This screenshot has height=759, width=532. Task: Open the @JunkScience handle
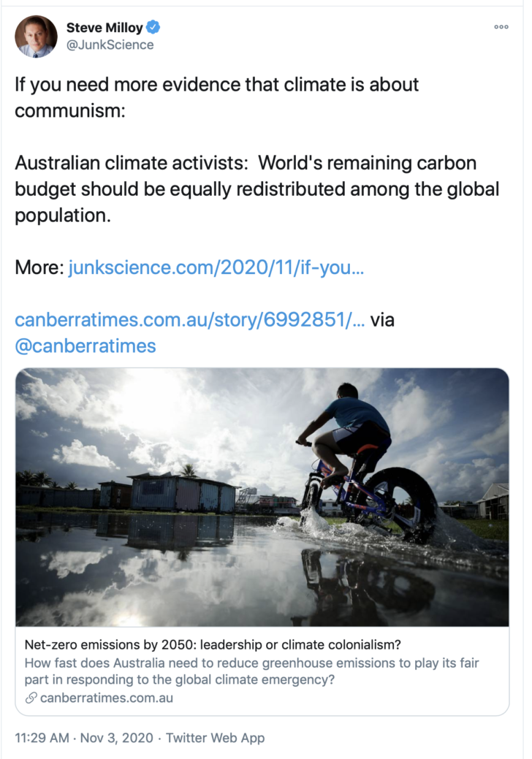coord(110,45)
